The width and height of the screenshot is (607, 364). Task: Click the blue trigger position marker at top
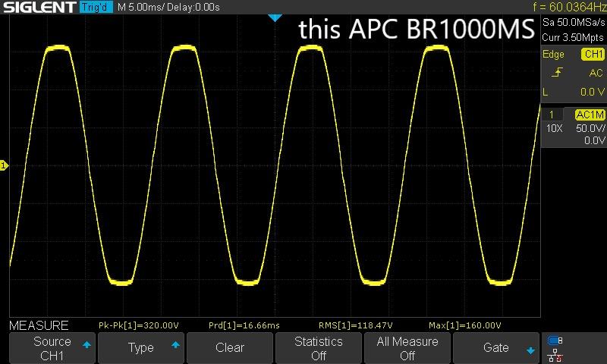click(275, 17)
